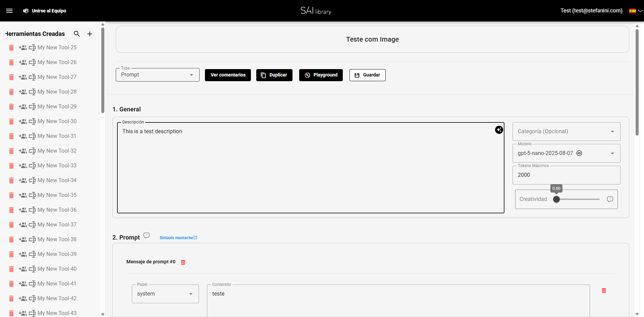The width and height of the screenshot is (644, 317).
Task: Click the rename icon beside My New Tool-31
Action: pos(32,136)
